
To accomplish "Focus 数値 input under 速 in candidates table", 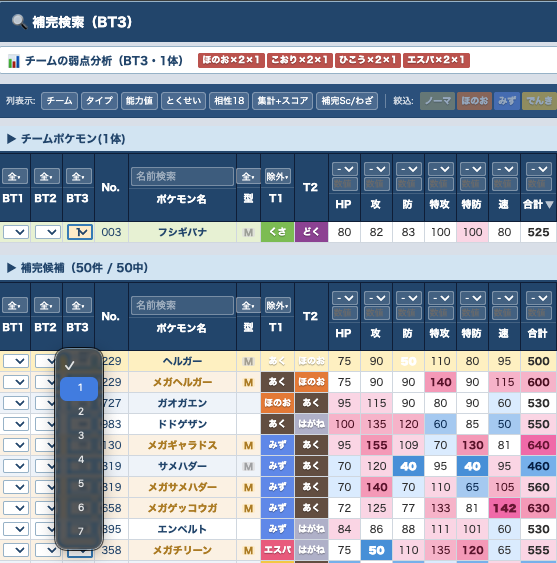I will (x=505, y=313).
